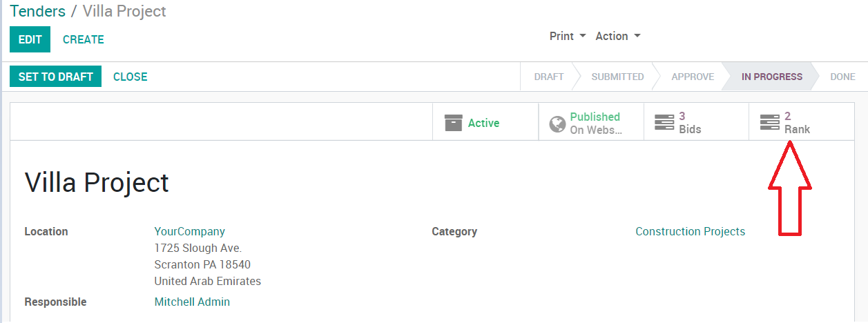
Task: Click Set to Draft button
Action: tap(55, 77)
